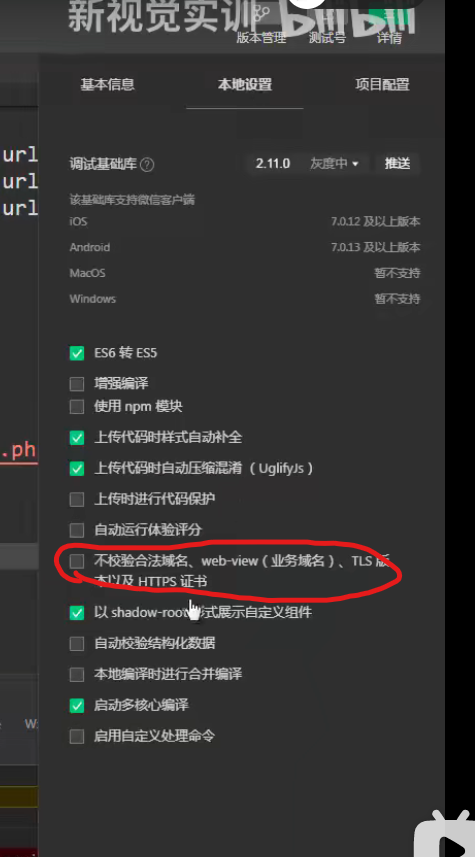
Task: Click the help icon beside 调试基础库
Action: tap(147, 164)
